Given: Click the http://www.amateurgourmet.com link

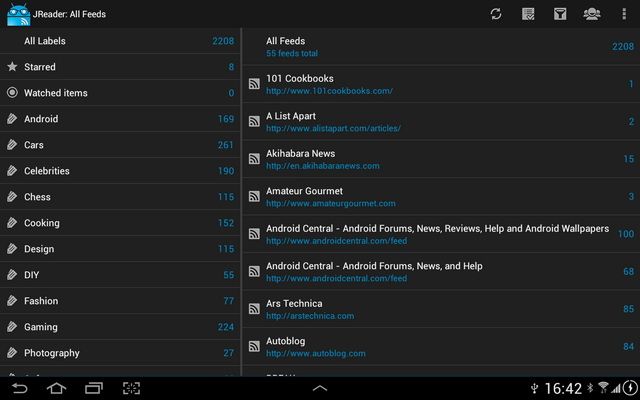Looking at the screenshot, I should (331, 203).
